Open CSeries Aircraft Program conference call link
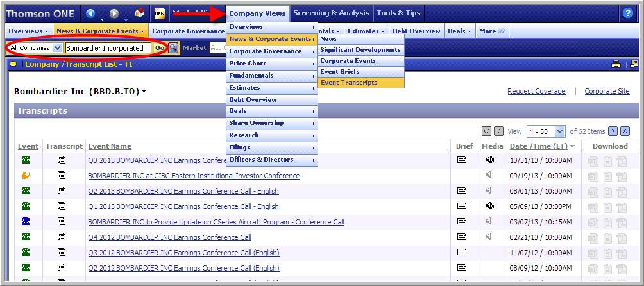 [216, 222]
